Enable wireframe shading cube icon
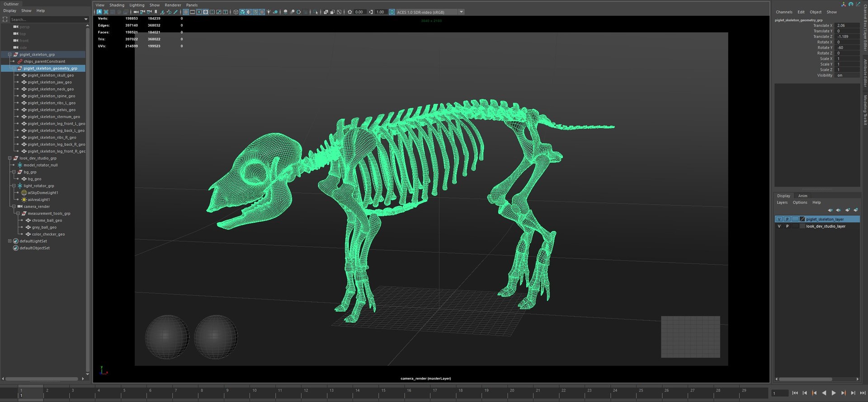The height and width of the screenshot is (402, 868). click(x=236, y=12)
